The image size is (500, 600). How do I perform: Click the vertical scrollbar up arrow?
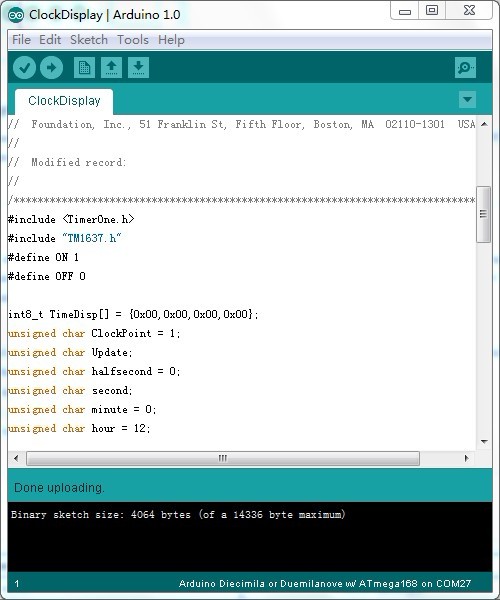pos(484,124)
